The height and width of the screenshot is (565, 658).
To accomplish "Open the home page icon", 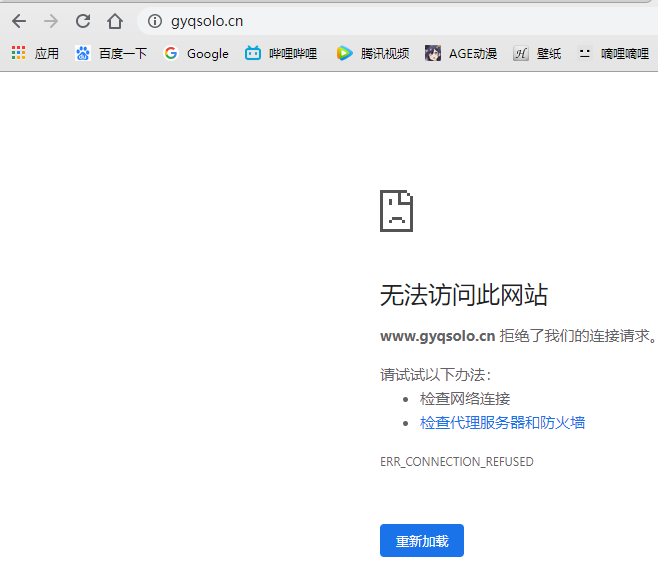I will (115, 21).
